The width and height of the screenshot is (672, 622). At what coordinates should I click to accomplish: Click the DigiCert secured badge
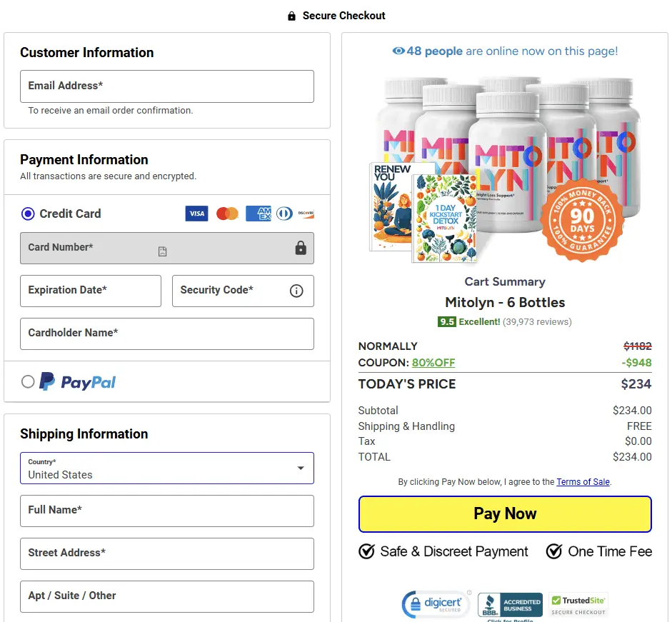(x=436, y=604)
